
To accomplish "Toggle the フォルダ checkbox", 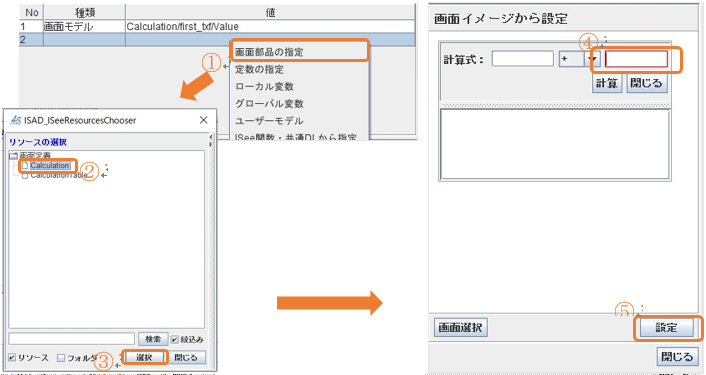I will click(61, 358).
